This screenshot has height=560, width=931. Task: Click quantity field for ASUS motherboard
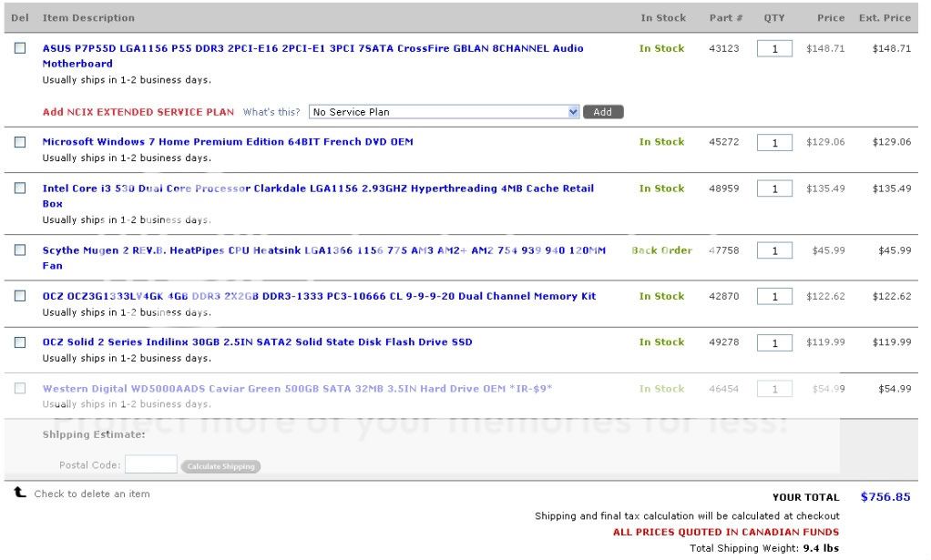(x=774, y=48)
